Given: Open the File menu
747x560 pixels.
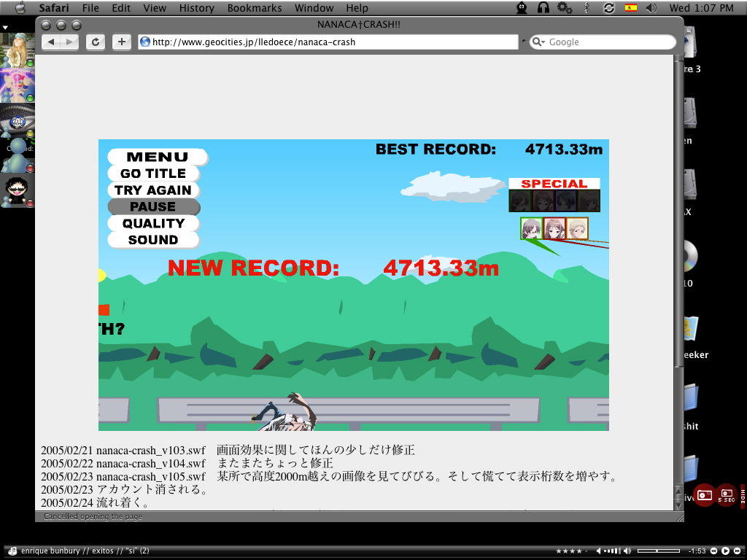Looking at the screenshot, I should click(90, 8).
